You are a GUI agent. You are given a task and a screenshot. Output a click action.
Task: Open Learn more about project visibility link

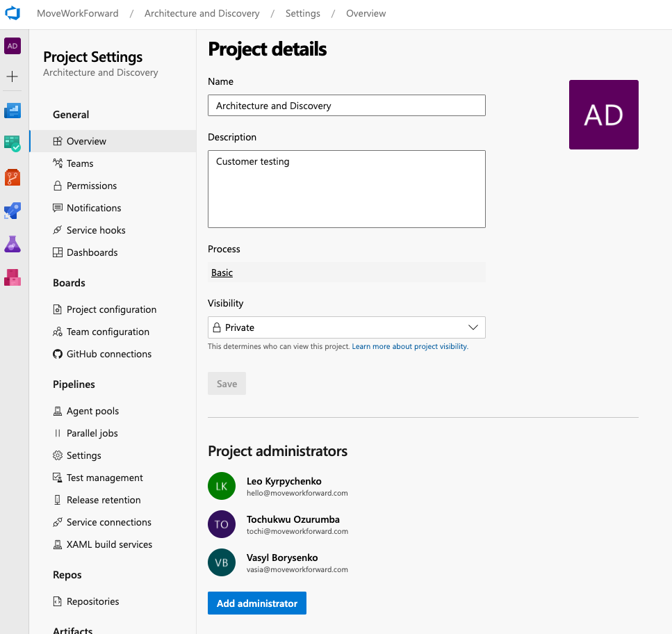click(x=409, y=346)
